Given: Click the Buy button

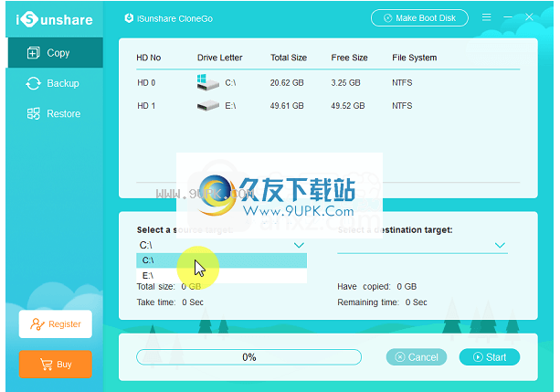Looking at the screenshot, I should point(56,364).
